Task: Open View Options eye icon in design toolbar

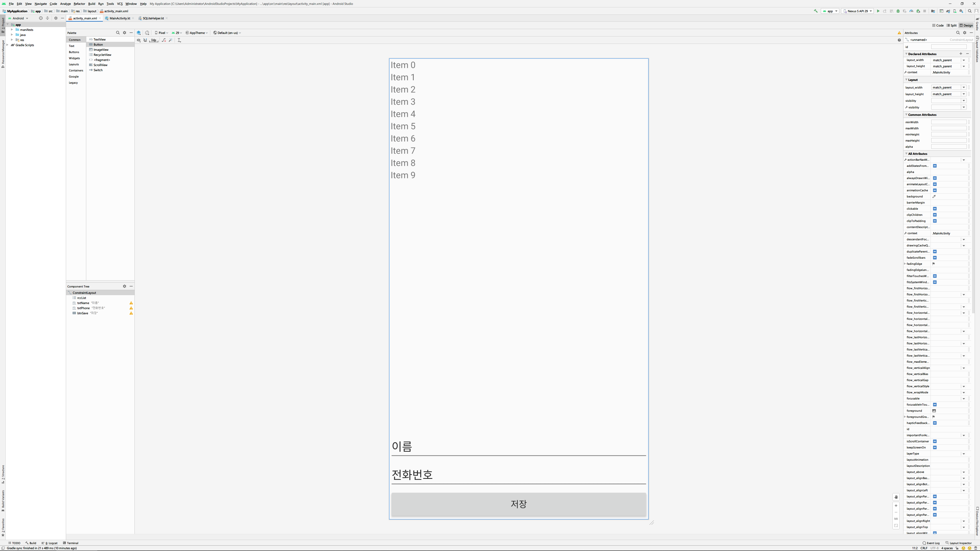Action: 139,40
